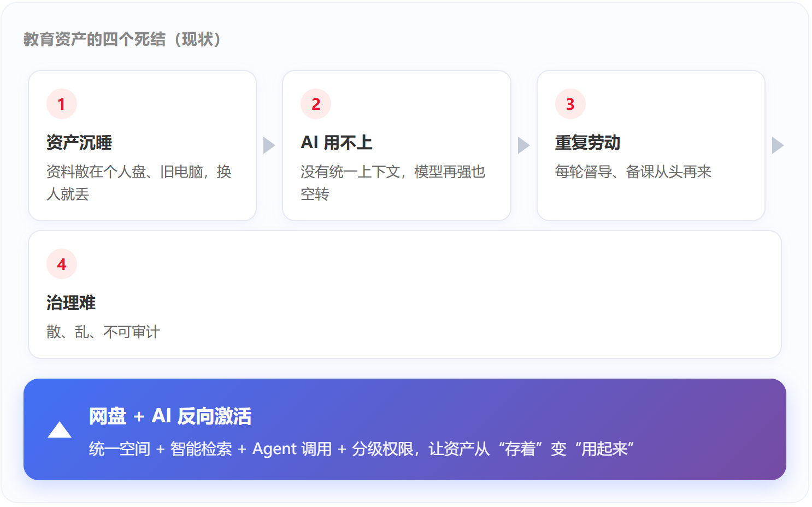Click the 重复劳动 card title

(x=588, y=143)
